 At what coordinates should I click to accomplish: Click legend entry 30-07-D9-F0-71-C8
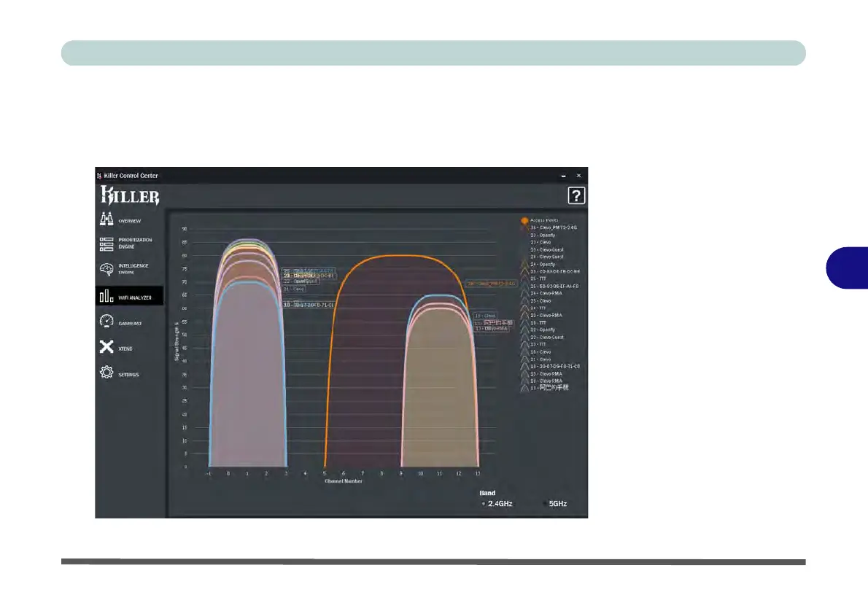[x=555, y=366]
